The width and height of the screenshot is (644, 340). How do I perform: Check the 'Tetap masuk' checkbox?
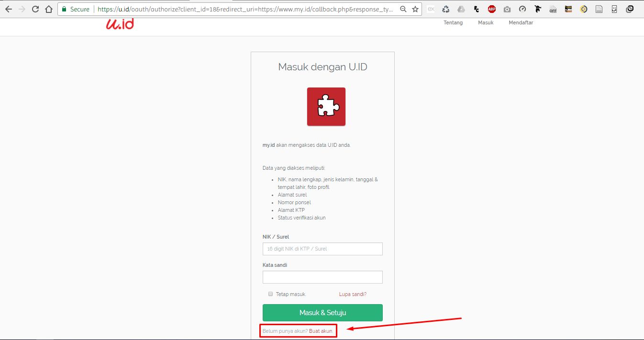click(x=270, y=294)
